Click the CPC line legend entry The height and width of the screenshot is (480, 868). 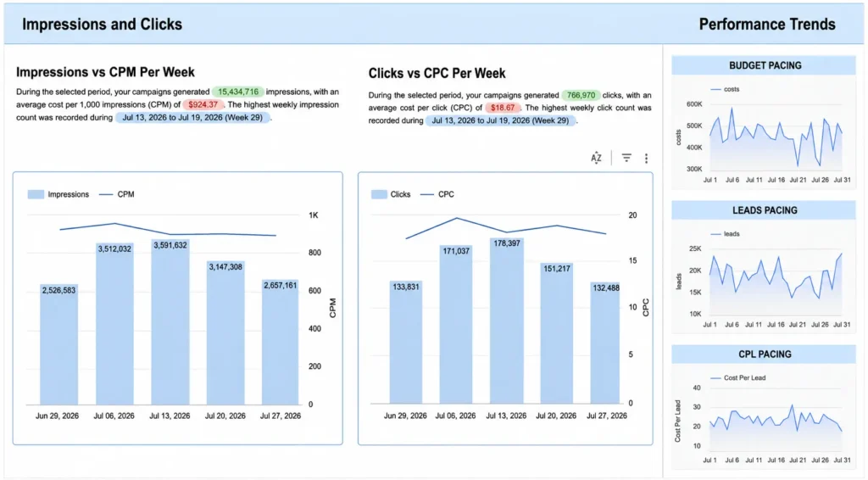coord(437,194)
